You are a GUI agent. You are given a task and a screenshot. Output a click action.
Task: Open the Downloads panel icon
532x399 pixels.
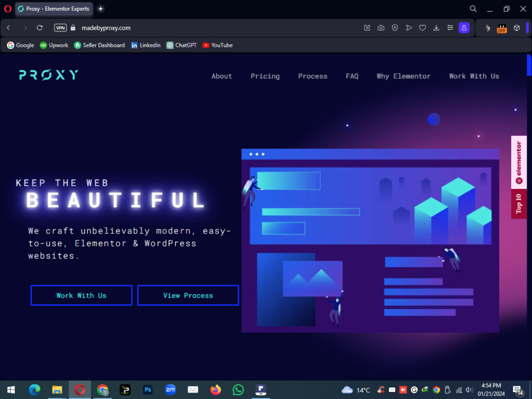[x=436, y=28]
